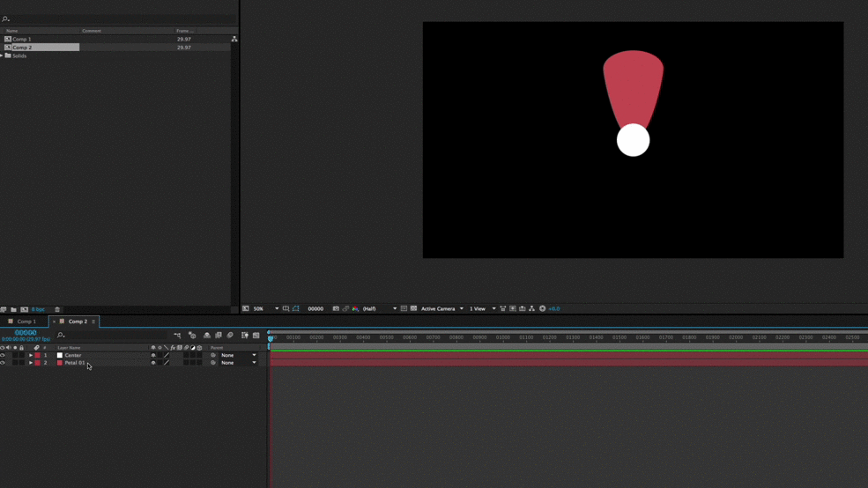Open show channel and color management icon
The height and width of the screenshot is (488, 868).
pos(355,308)
